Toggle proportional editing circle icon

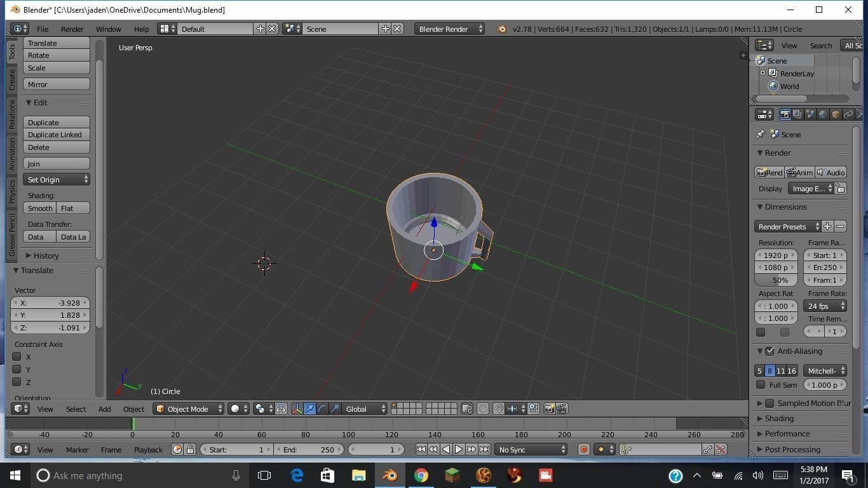pos(483,409)
